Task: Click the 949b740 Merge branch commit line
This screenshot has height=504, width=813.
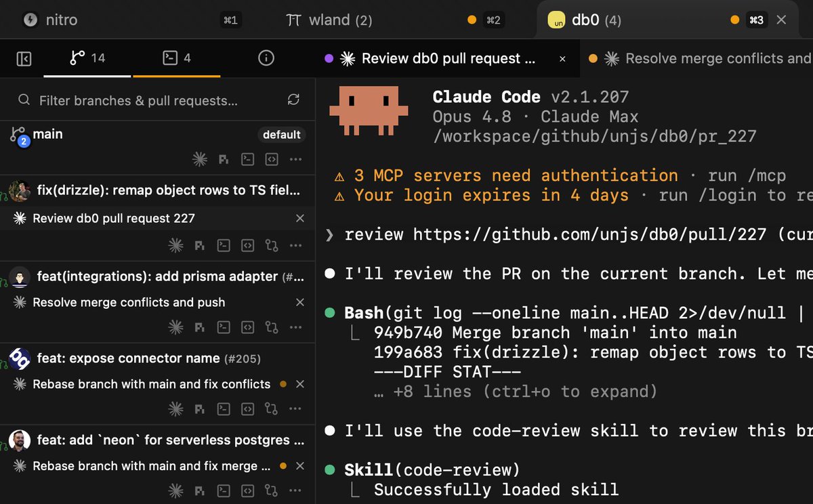Action: click(x=556, y=333)
